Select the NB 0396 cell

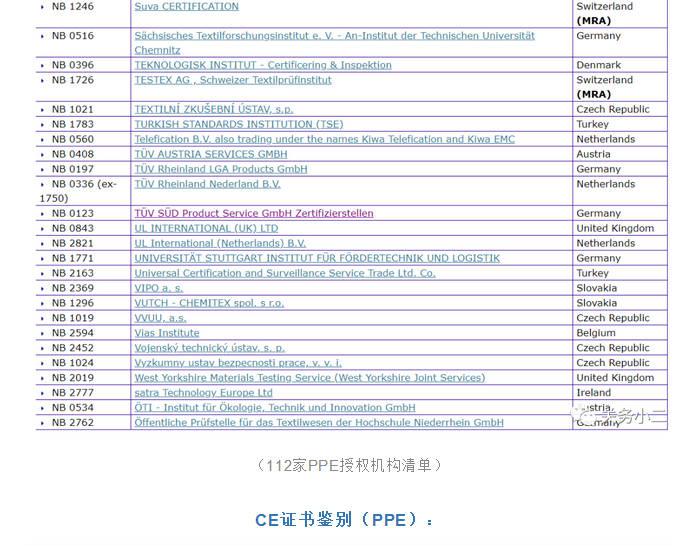83,65
